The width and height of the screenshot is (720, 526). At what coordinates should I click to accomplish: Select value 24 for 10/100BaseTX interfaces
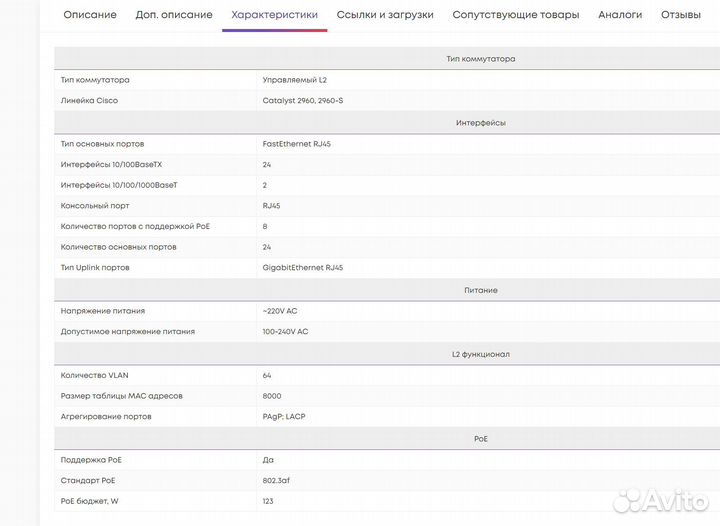click(267, 164)
